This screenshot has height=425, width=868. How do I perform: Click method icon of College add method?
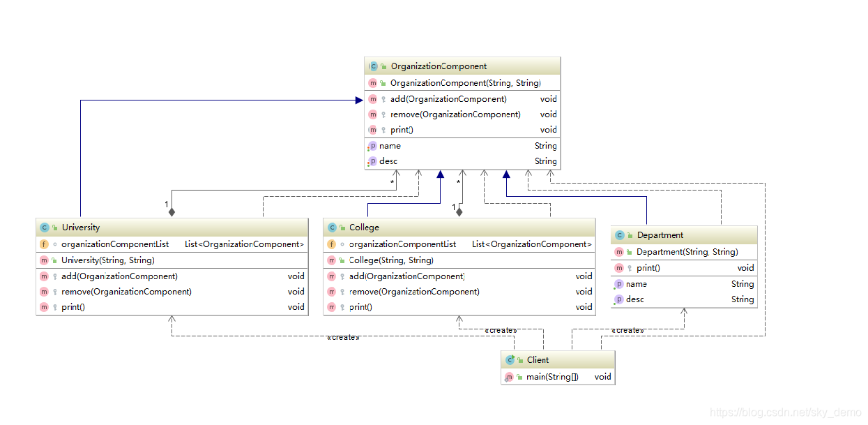[x=331, y=276]
